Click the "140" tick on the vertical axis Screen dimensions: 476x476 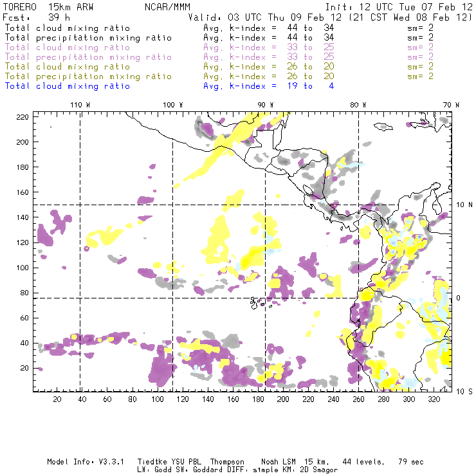point(23,217)
